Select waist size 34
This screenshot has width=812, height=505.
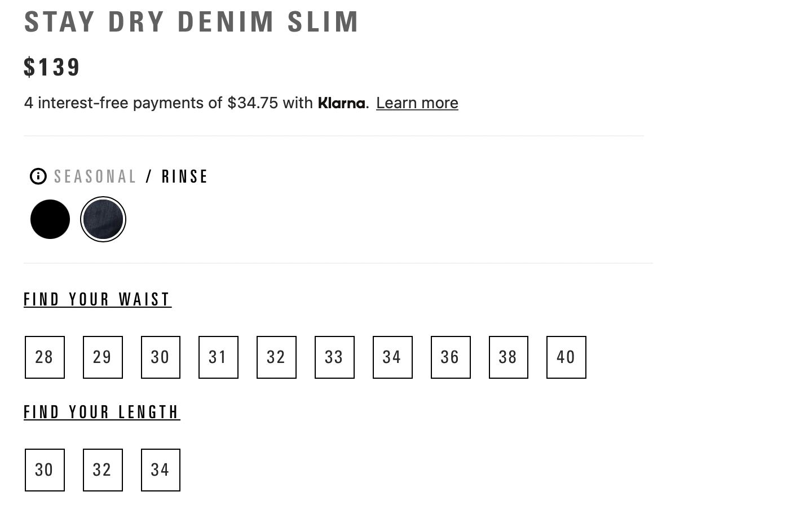pyautogui.click(x=392, y=357)
